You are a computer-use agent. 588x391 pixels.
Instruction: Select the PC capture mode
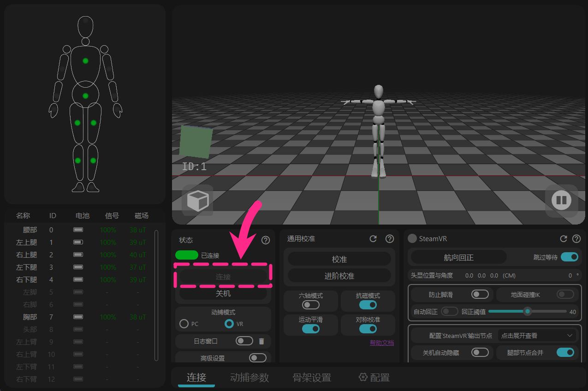tap(184, 324)
